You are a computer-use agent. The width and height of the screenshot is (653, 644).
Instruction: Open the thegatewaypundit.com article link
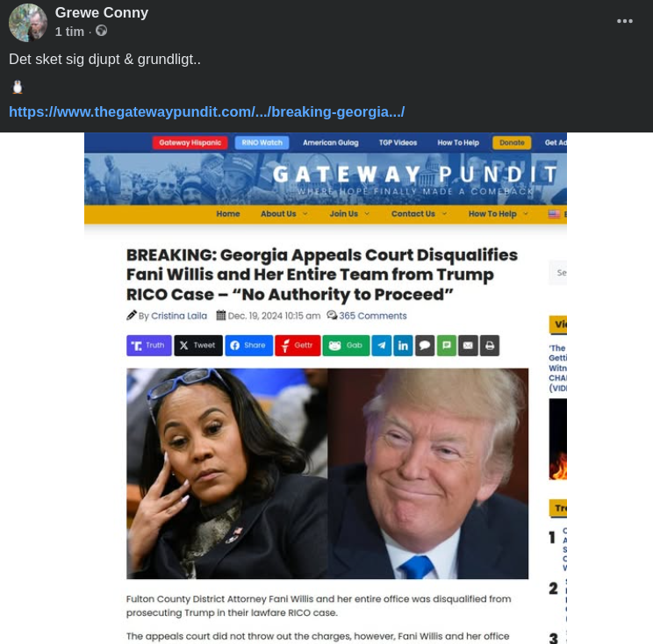(x=206, y=112)
